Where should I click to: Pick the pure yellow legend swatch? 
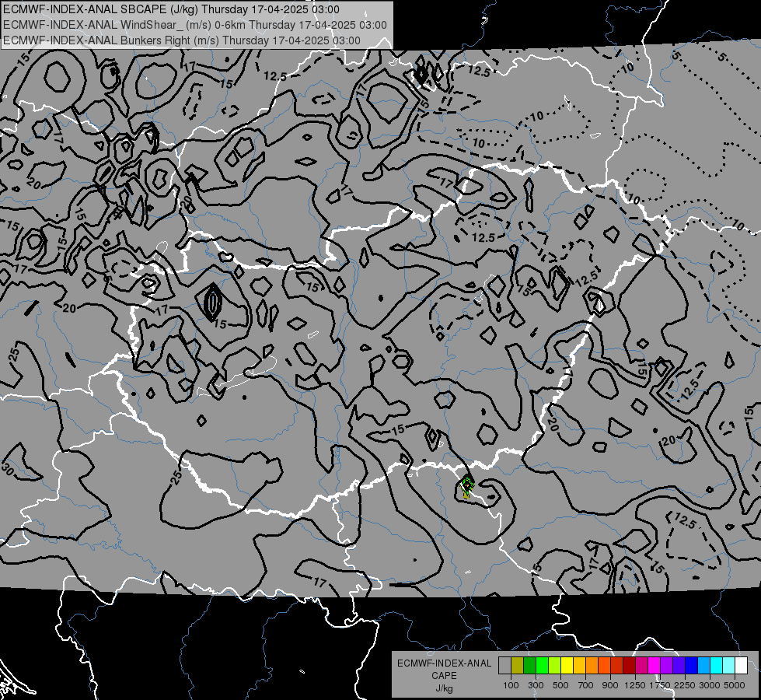point(567,666)
